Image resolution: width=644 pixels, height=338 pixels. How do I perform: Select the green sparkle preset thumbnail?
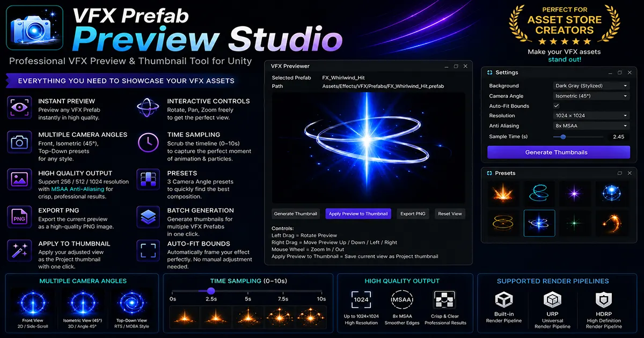pyautogui.click(x=575, y=223)
